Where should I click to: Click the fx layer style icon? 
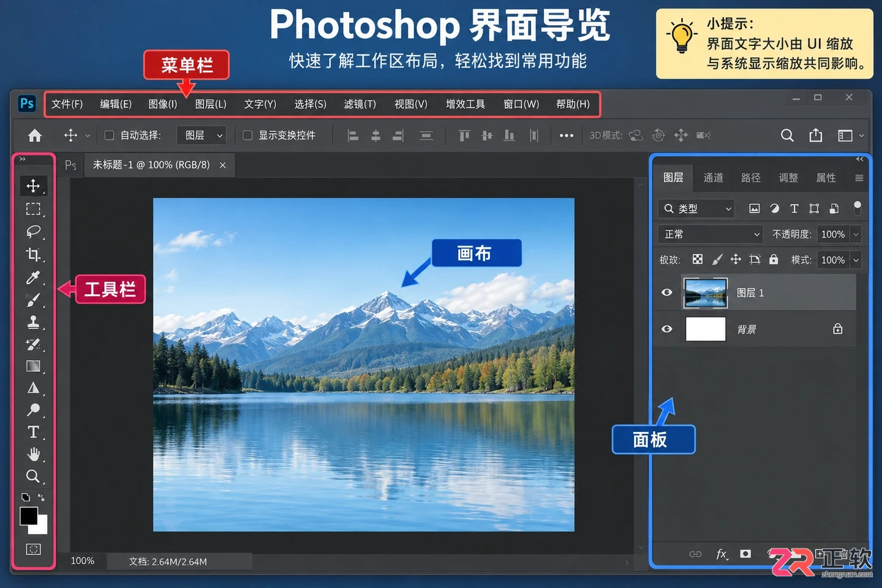[x=722, y=554]
